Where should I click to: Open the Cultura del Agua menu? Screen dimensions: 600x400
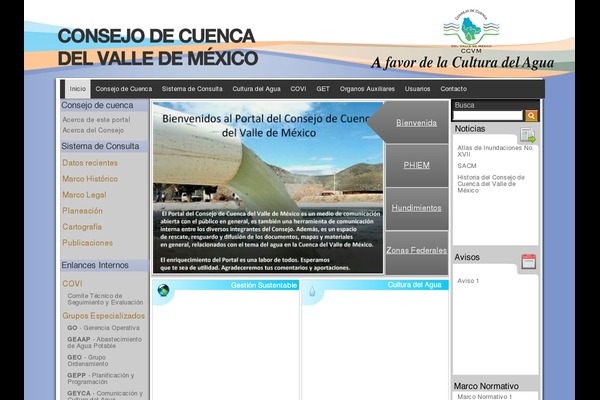256,89
